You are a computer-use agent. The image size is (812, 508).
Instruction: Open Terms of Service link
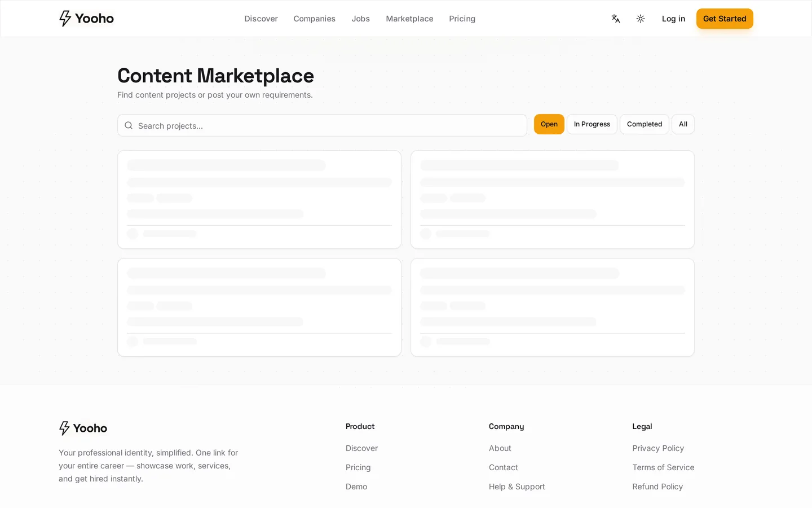(x=663, y=467)
